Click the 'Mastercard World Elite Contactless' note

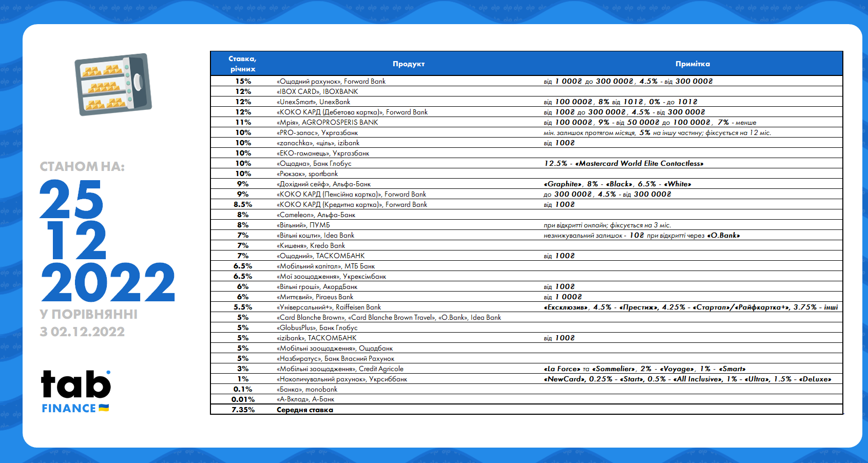(624, 163)
